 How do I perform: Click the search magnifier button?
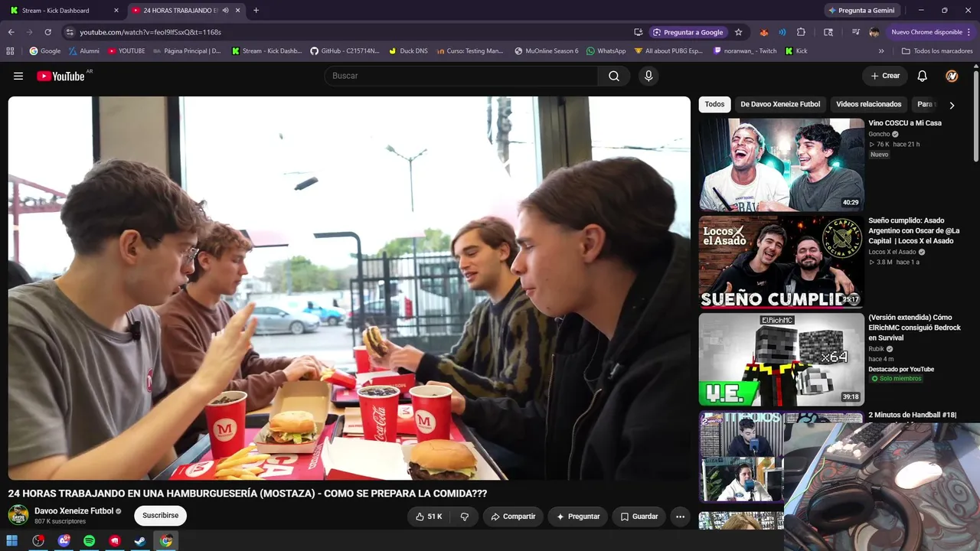[614, 76]
